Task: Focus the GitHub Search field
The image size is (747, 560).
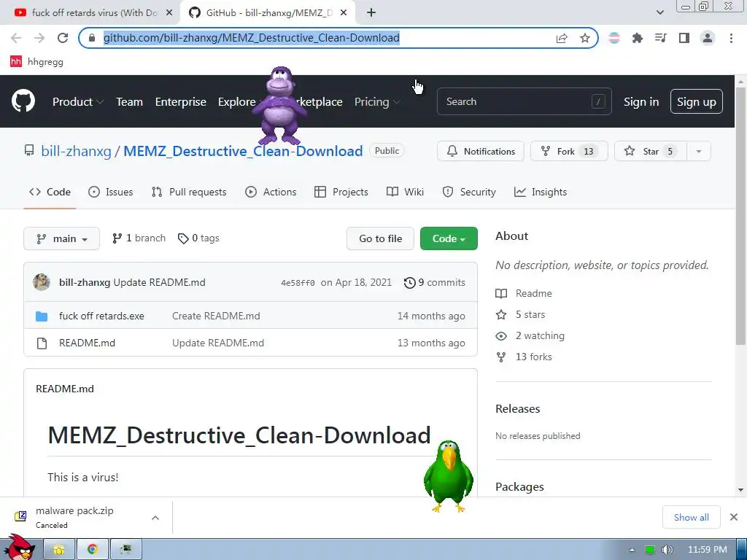Action: pyautogui.click(x=524, y=101)
